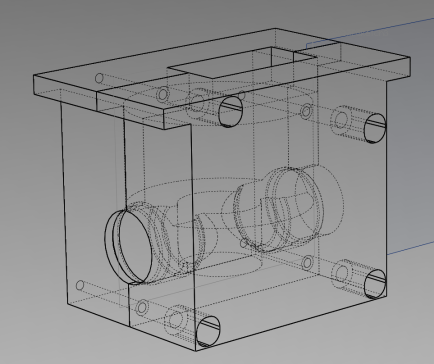Select the rectangular cutout on the top face
Screen dimensions: 434x364
point(242,62)
